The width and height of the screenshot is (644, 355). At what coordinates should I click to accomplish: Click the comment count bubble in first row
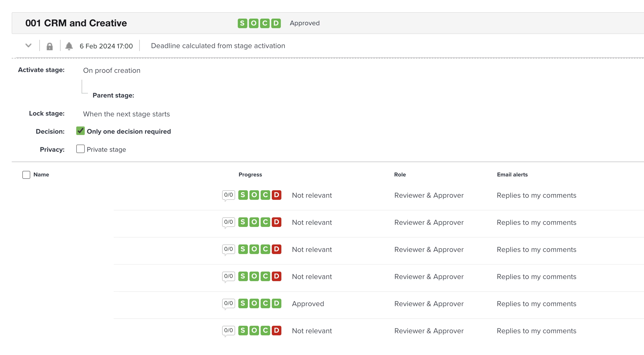[x=228, y=195]
